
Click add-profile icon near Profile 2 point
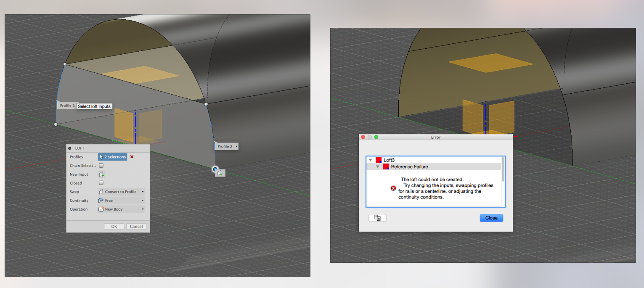[x=220, y=173]
